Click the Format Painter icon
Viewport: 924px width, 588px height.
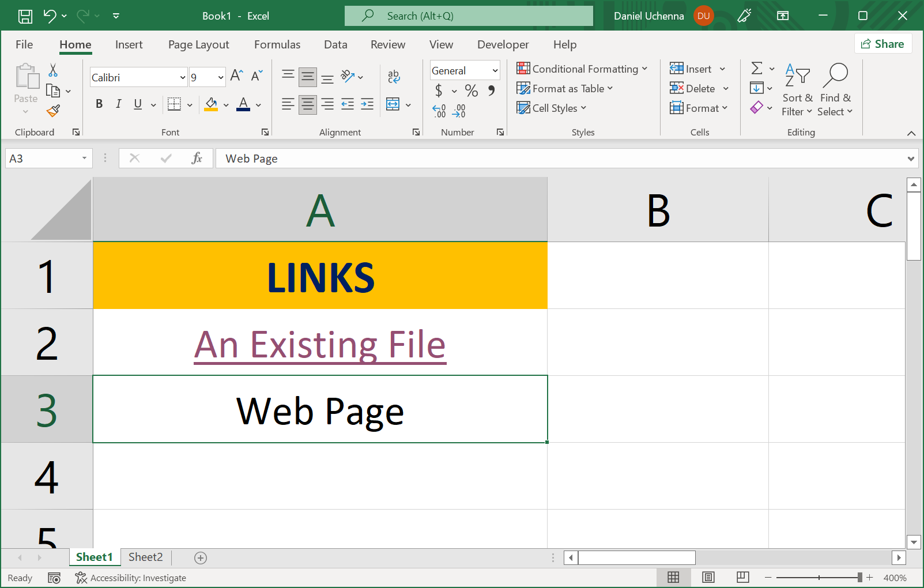(x=54, y=110)
